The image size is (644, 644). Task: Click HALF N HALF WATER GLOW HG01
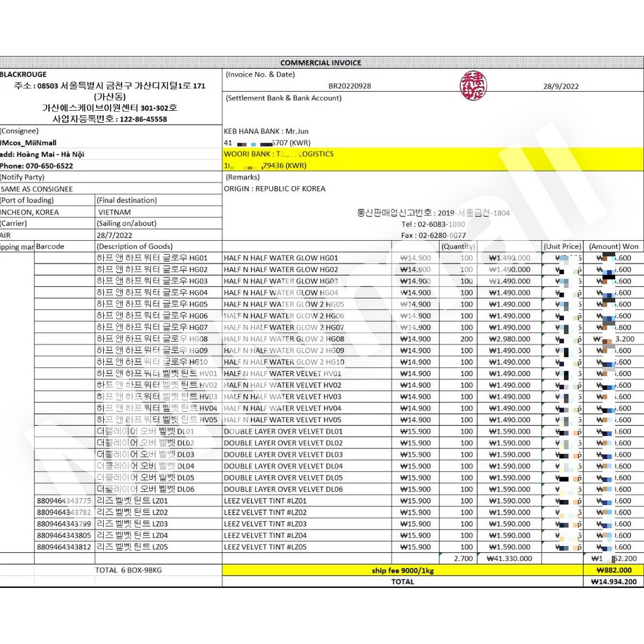pos(280,258)
